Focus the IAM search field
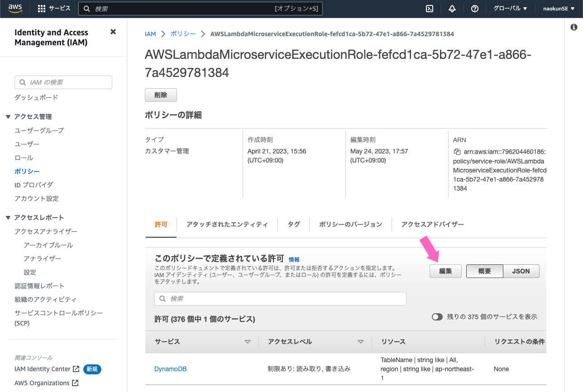The image size is (583, 392). (63, 82)
